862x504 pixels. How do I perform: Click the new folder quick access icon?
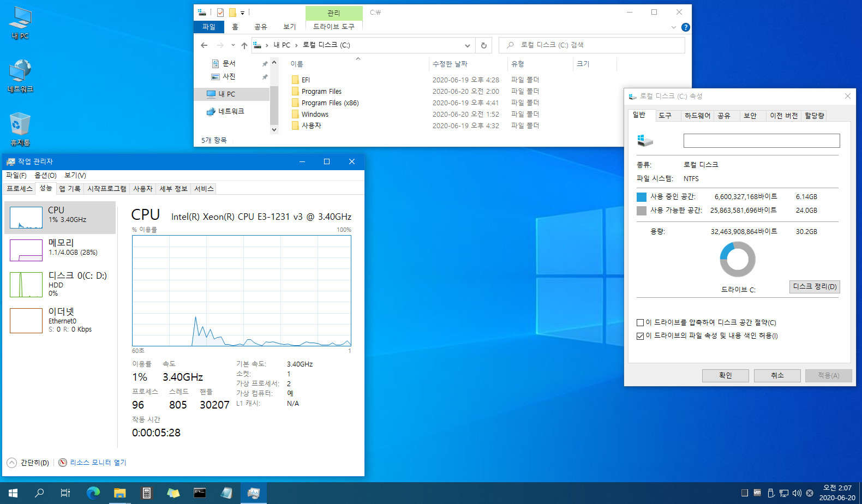(x=232, y=12)
